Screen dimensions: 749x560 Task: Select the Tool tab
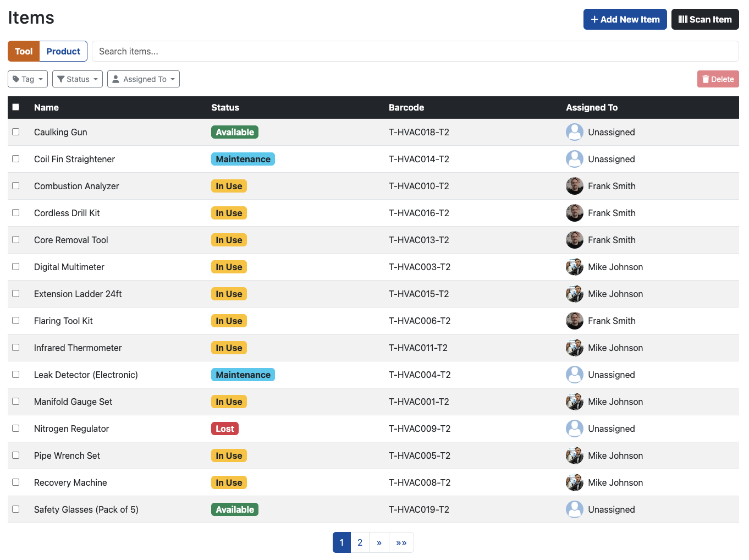click(24, 51)
